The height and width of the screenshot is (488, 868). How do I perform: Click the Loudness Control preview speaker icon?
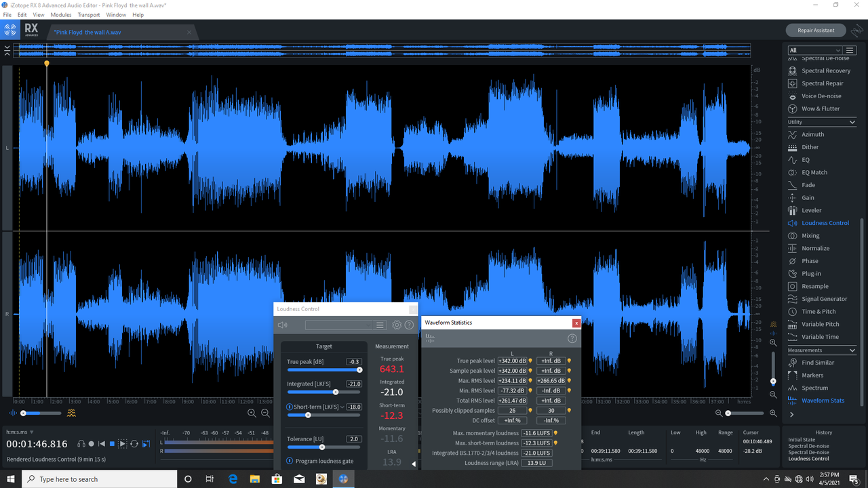tap(283, 325)
